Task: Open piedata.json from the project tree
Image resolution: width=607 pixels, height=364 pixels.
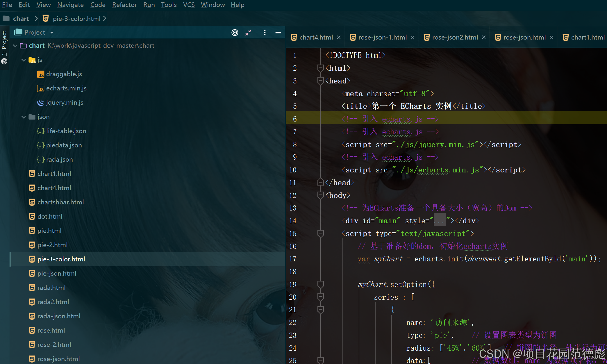Action: pyautogui.click(x=64, y=145)
